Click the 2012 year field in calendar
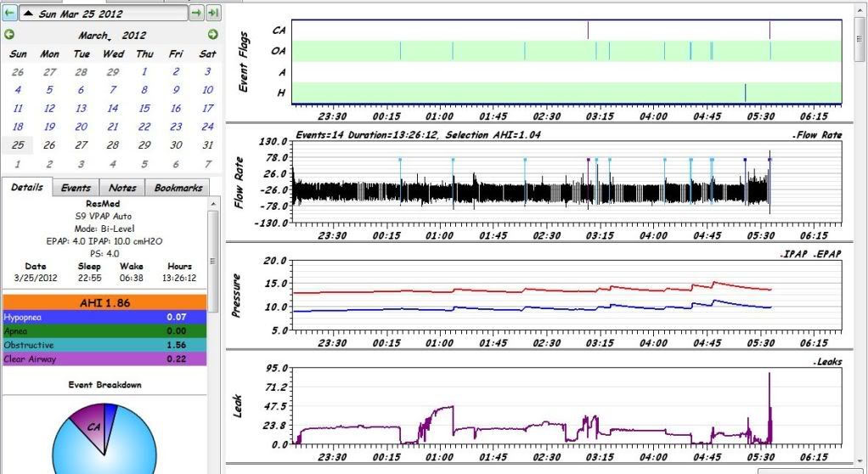 (x=133, y=36)
